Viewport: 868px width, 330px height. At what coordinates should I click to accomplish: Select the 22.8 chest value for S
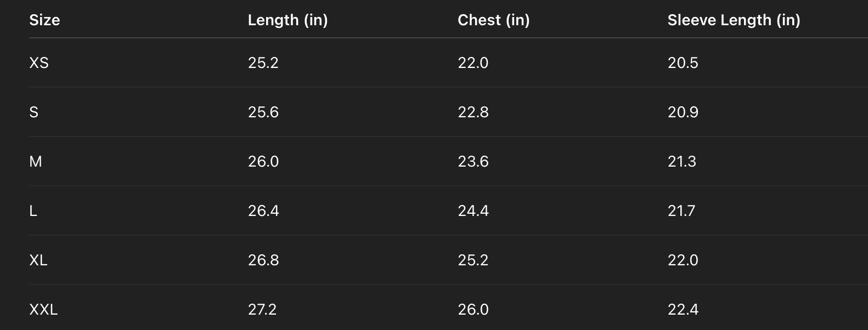click(x=473, y=112)
